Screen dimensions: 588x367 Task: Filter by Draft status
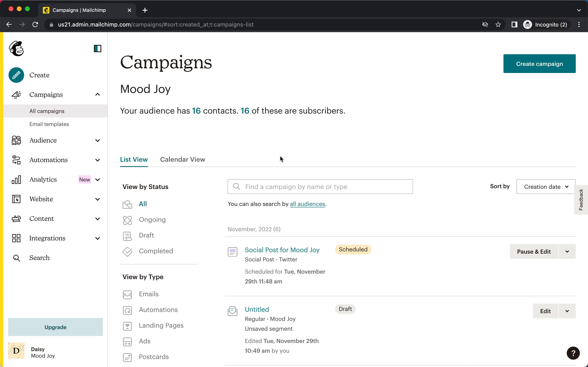point(146,235)
